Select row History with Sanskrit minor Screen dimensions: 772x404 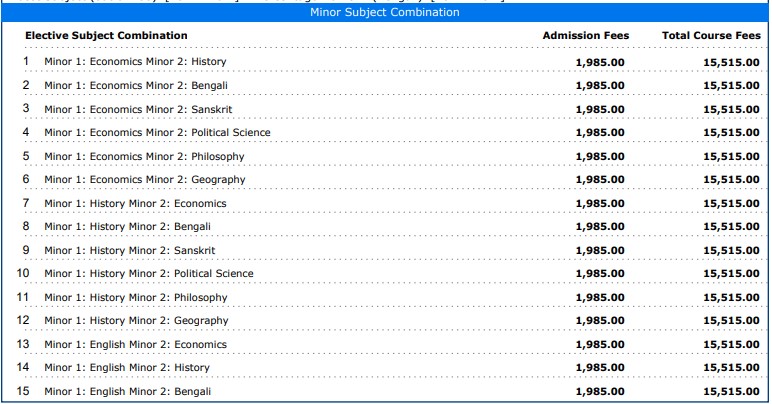pos(129,251)
